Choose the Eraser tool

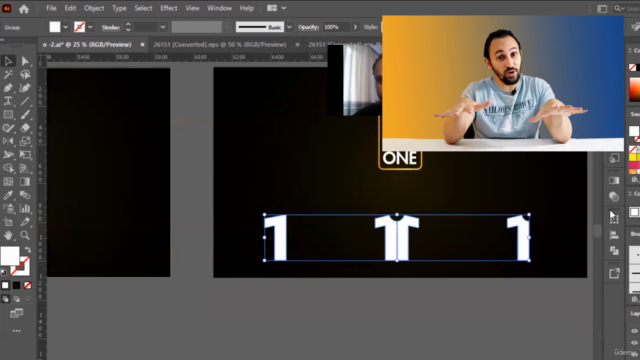[x=25, y=128]
